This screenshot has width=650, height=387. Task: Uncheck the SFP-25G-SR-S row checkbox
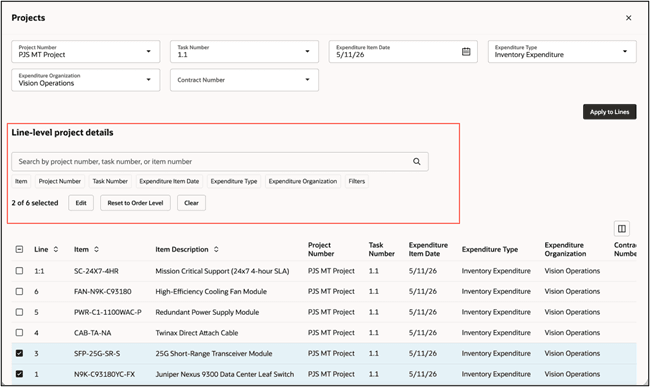pyautogui.click(x=19, y=353)
